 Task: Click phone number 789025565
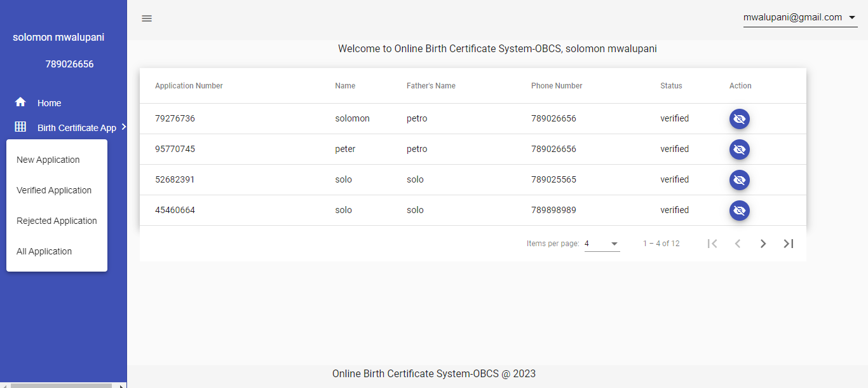point(553,179)
